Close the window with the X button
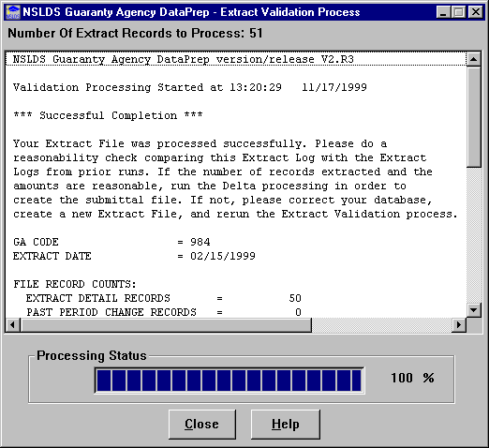Viewport: 489px width, 448px height. tap(476, 12)
